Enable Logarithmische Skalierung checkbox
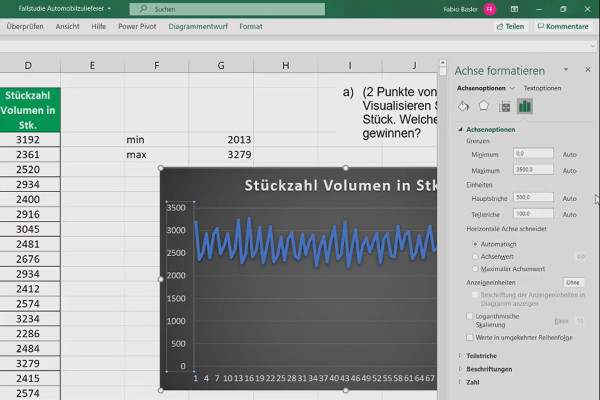This screenshot has height=400, width=600. click(x=470, y=316)
